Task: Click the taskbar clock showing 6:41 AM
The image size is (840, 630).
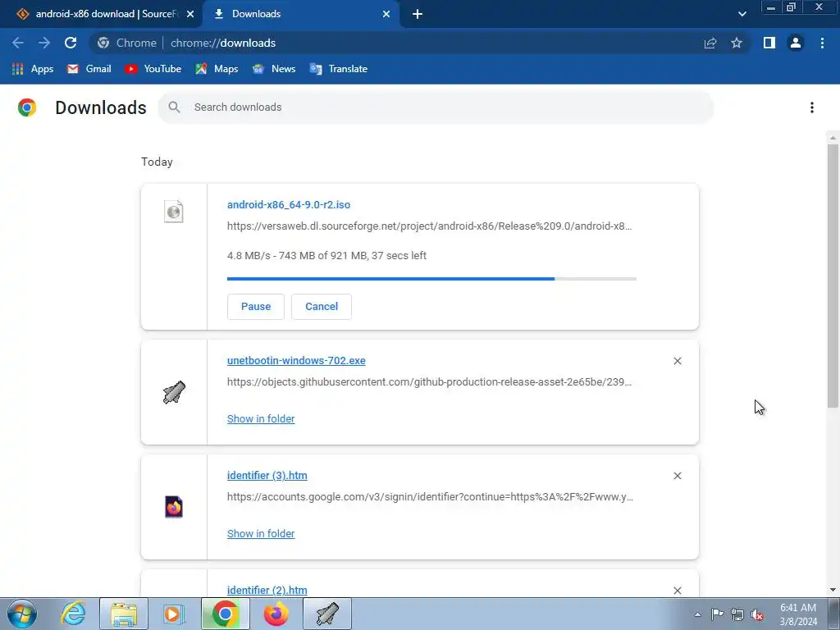Action: click(798, 614)
